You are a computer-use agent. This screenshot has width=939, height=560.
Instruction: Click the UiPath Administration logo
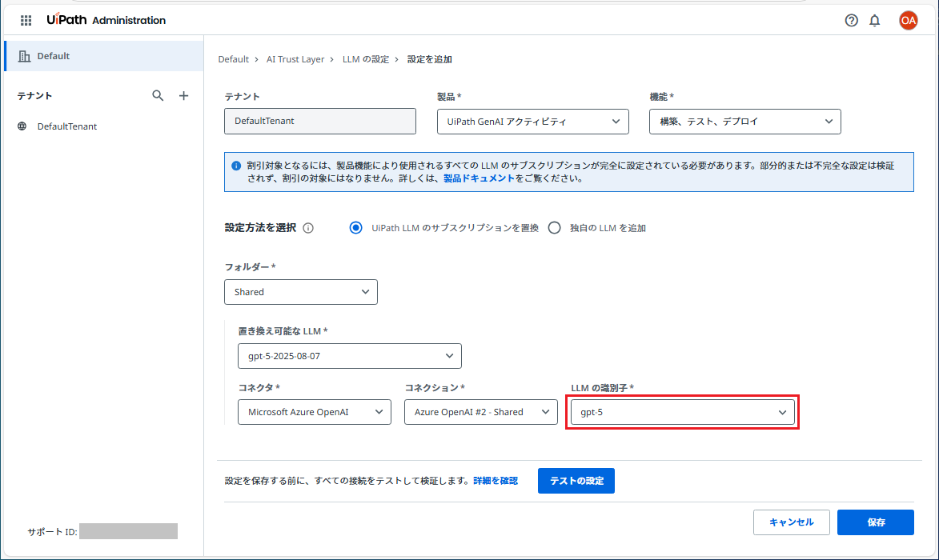(x=106, y=20)
